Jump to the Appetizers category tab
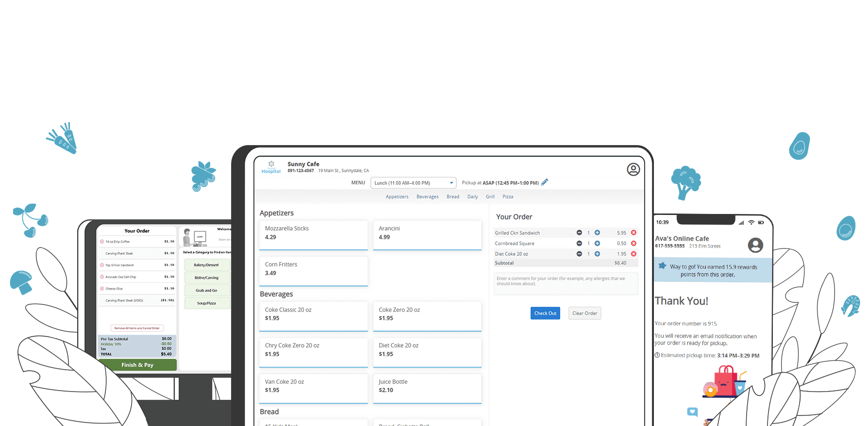 click(397, 197)
